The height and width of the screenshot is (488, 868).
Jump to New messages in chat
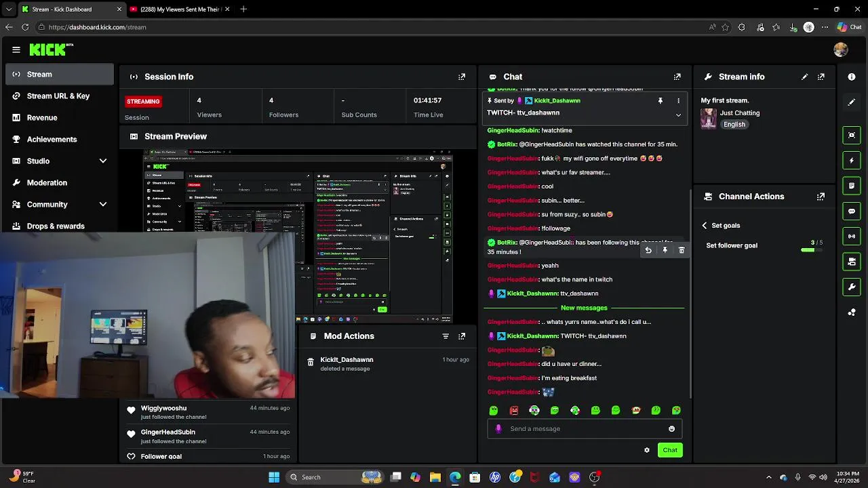584,308
